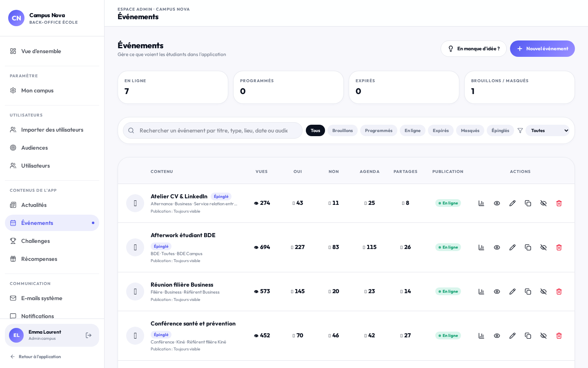The image size is (588, 368).
Task: Click the Atelier CV & LinkedIn thumbnail icon
Action: click(x=135, y=203)
